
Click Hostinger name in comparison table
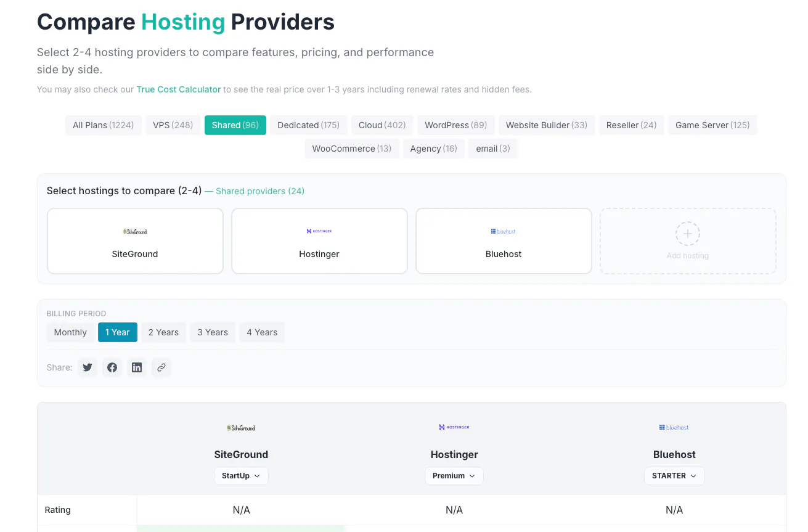click(x=454, y=454)
